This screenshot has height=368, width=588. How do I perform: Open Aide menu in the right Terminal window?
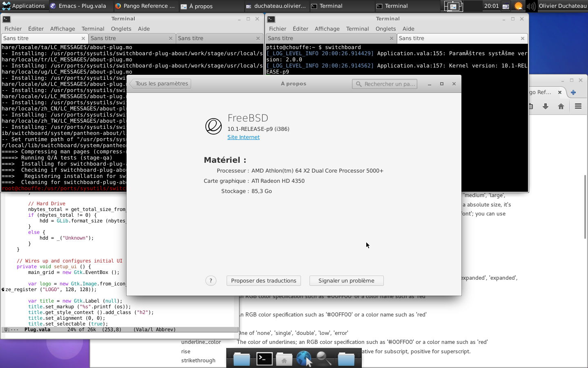coord(408,29)
